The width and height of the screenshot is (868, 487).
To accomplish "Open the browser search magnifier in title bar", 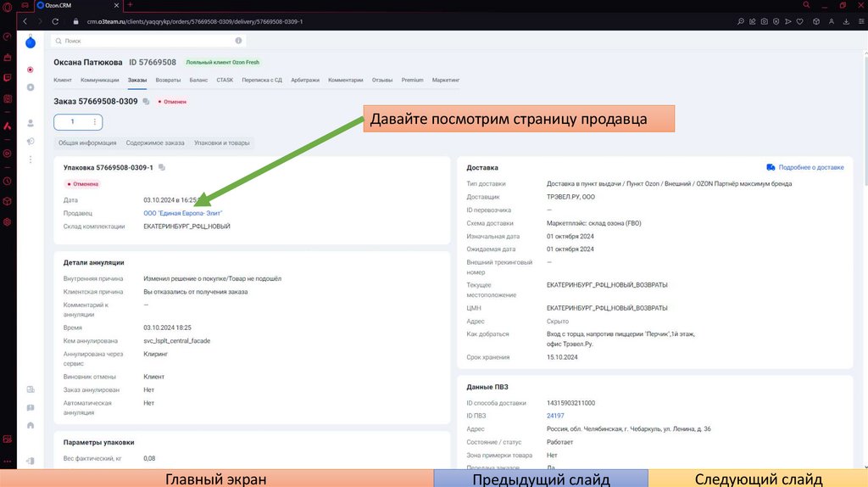I will point(807,5).
